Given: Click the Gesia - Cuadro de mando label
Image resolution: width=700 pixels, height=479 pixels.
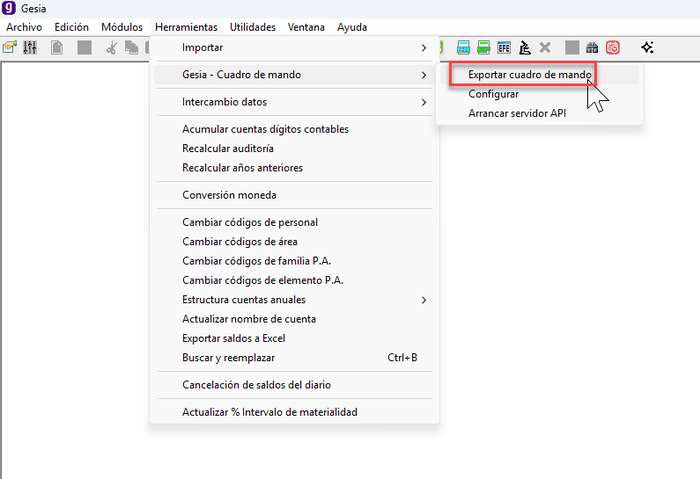Looking at the screenshot, I should [x=242, y=75].
